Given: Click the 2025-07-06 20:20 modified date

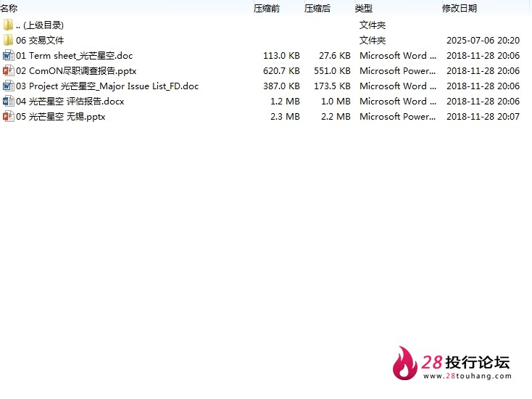Looking at the screenshot, I should click(483, 41).
